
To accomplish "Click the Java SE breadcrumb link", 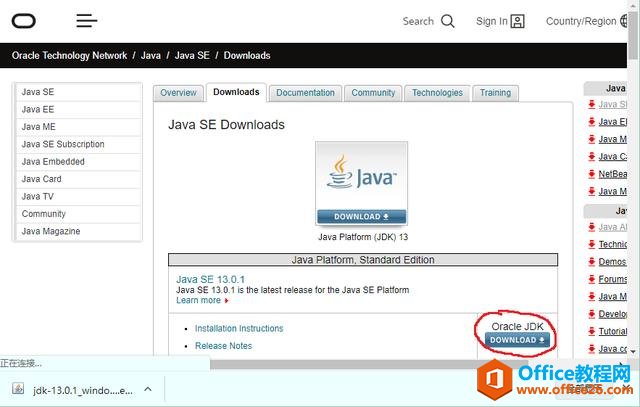I will click(192, 56).
